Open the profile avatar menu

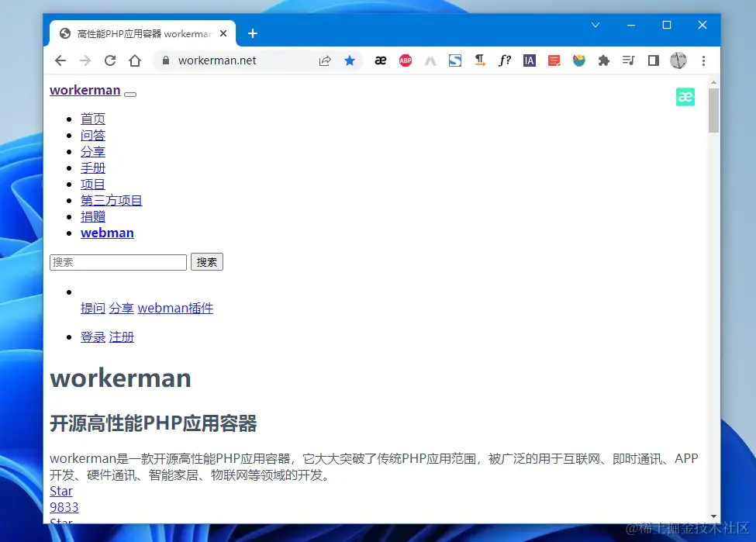[x=678, y=60]
